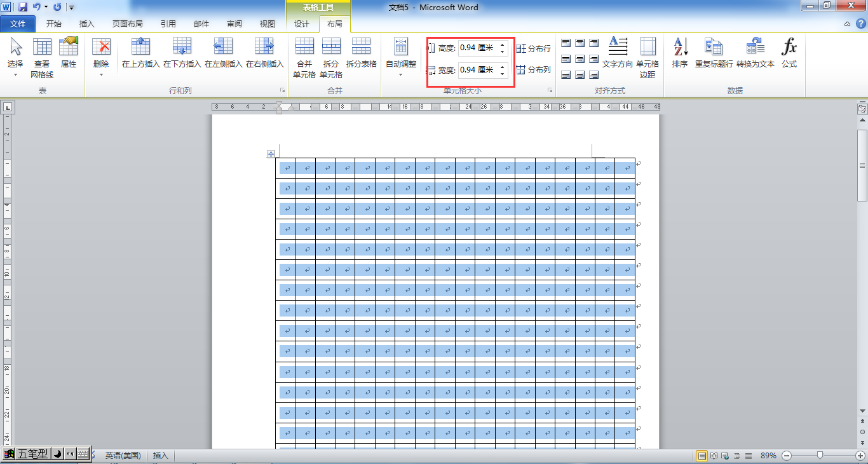Align cell text top left
The width and height of the screenshot is (868, 464).
click(566, 43)
